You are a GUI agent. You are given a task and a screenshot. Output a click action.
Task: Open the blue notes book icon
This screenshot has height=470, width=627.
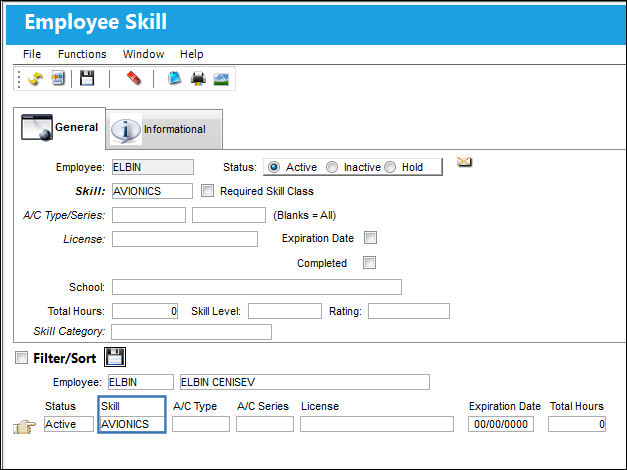pos(175,78)
